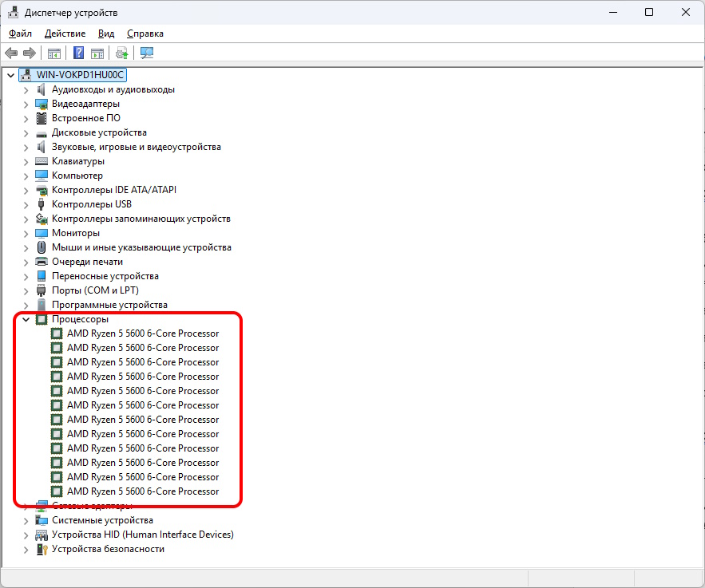
Task: Click the computer icon next to WIN-VOKPD1HU00C
Action: [x=26, y=74]
